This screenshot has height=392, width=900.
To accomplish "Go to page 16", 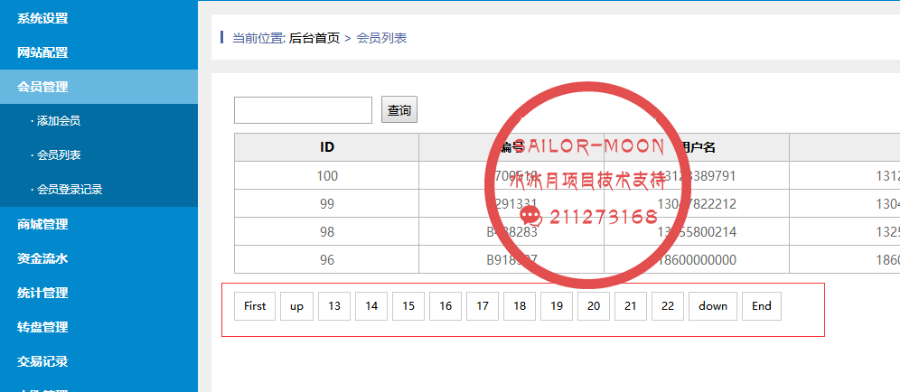I will pos(445,306).
